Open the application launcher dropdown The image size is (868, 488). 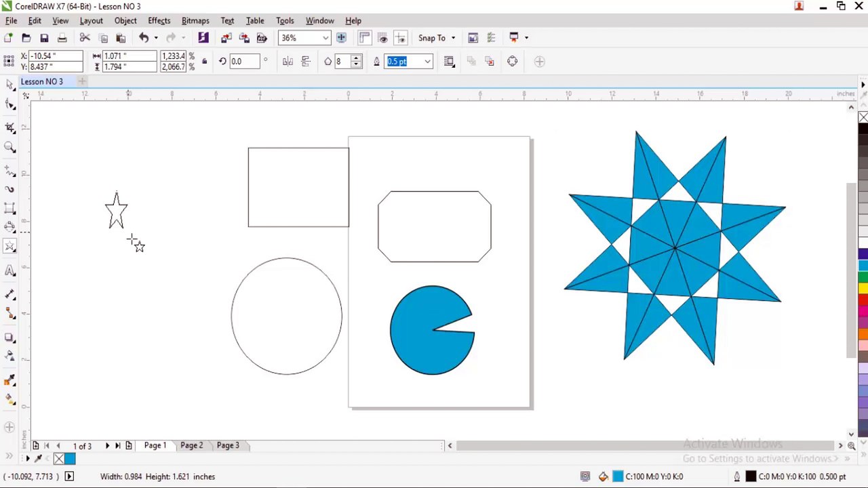(x=526, y=38)
